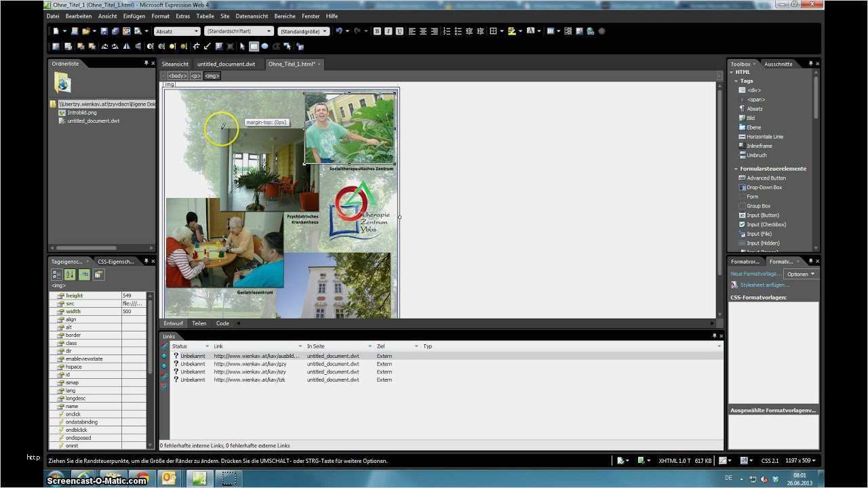This screenshot has height=488, width=868.
Task: Toggle alphabetical sort in tag properties
Action: [71, 274]
